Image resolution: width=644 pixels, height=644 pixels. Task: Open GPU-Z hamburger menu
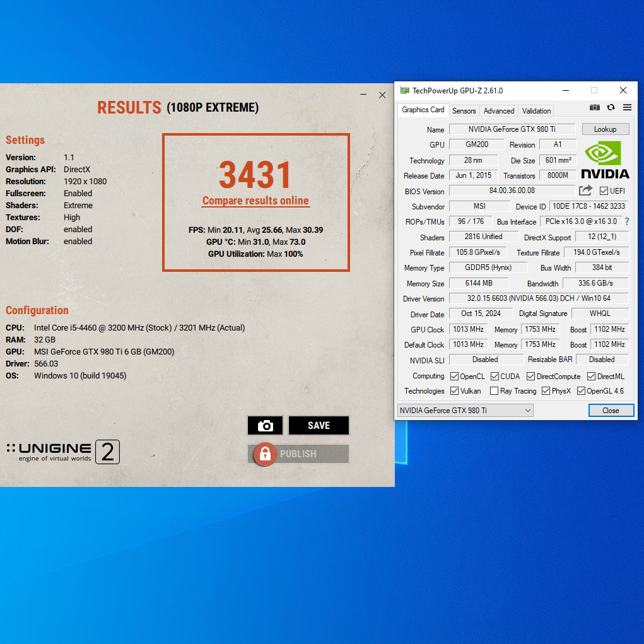pyautogui.click(x=627, y=108)
